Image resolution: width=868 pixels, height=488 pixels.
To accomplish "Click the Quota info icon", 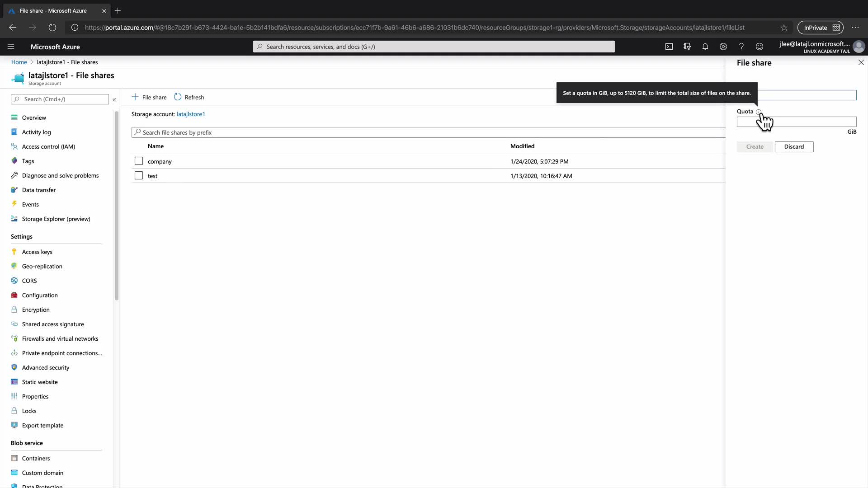I will tap(758, 112).
